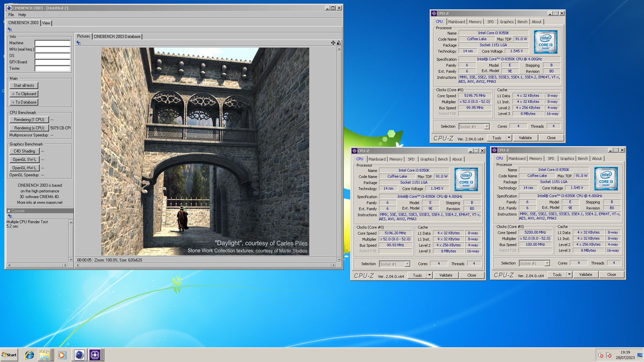Viewport: 644px width, 362px height.
Task: Click the To Database button
Action: click(24, 102)
